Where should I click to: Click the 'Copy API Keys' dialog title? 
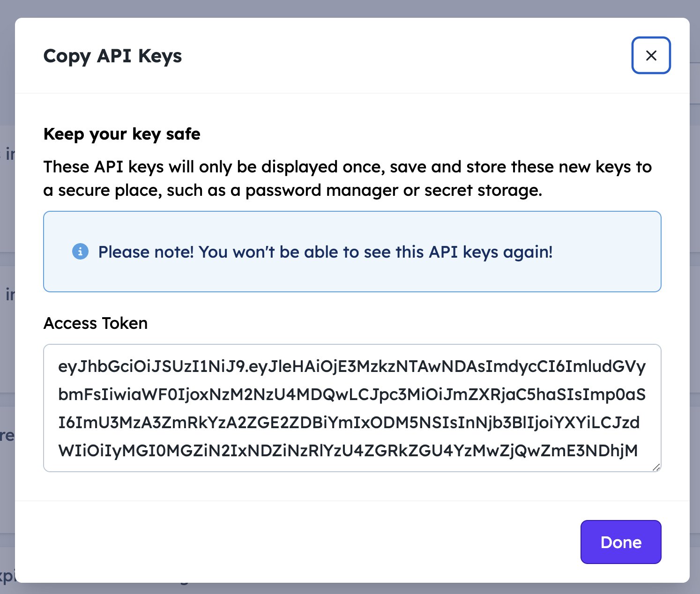112,56
